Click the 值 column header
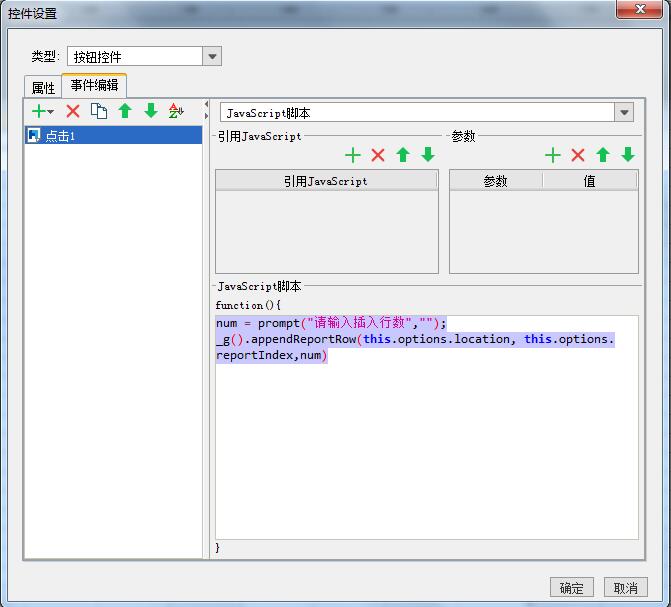 pos(590,181)
